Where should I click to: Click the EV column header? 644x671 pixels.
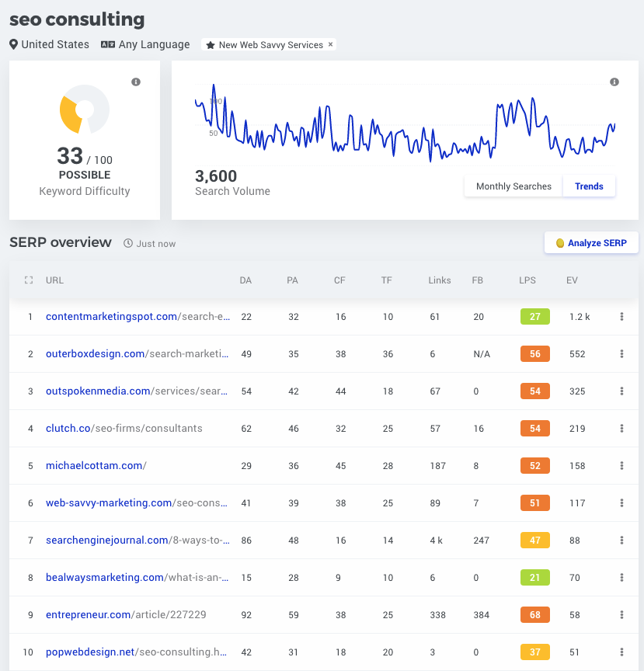[x=572, y=280]
